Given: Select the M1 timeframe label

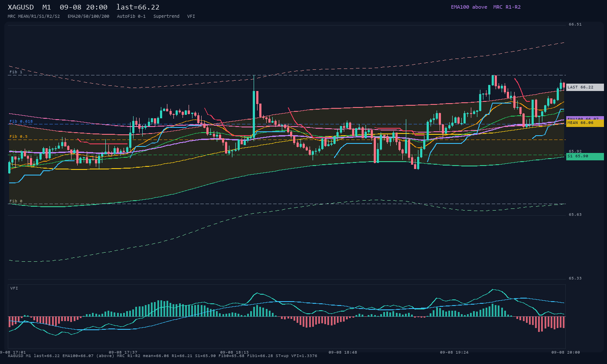Looking at the screenshot, I should 46,7.
